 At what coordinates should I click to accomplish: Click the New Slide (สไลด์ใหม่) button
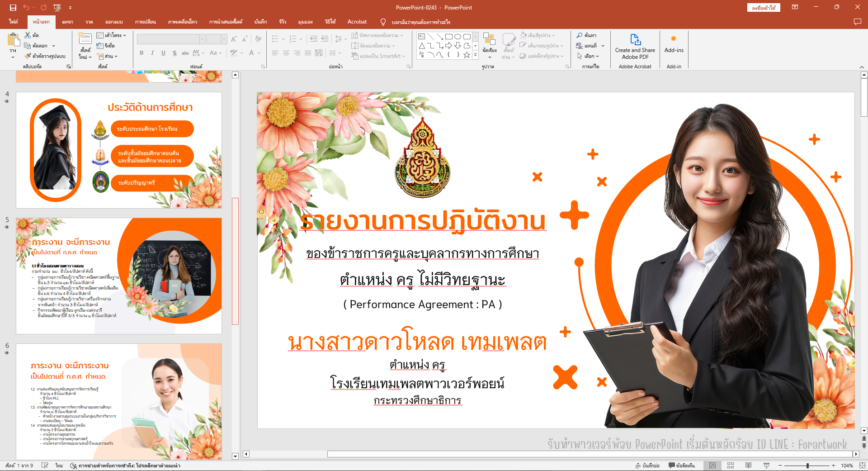point(85,46)
